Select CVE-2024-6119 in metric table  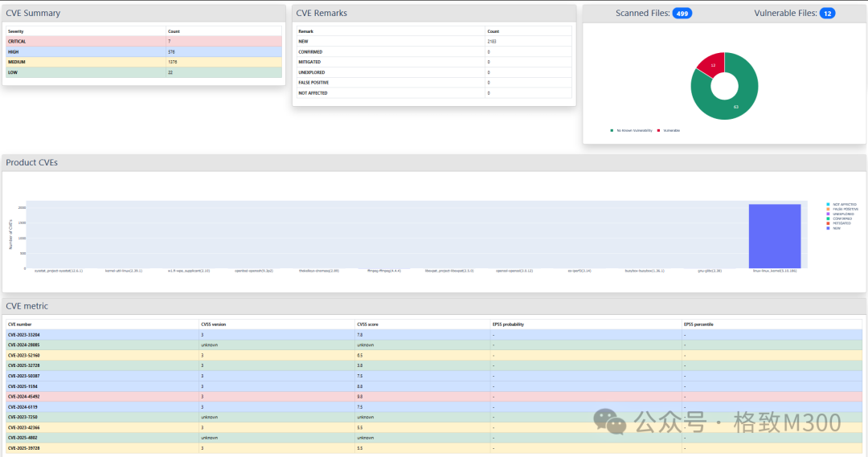tap(434, 407)
